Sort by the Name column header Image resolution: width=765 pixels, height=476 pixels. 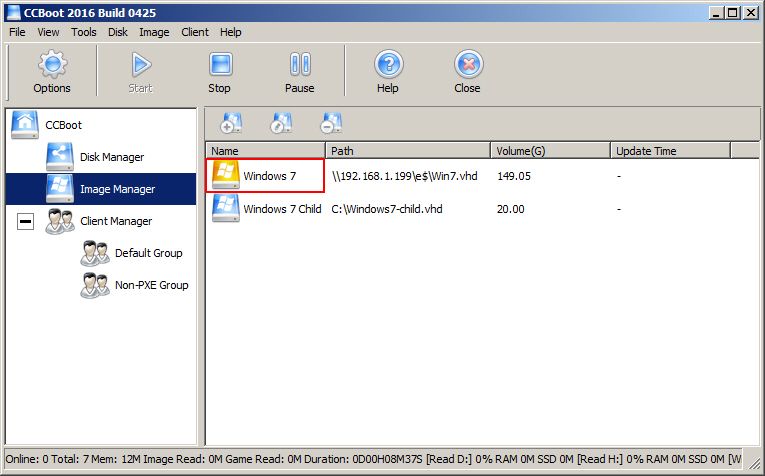pyautogui.click(x=265, y=151)
